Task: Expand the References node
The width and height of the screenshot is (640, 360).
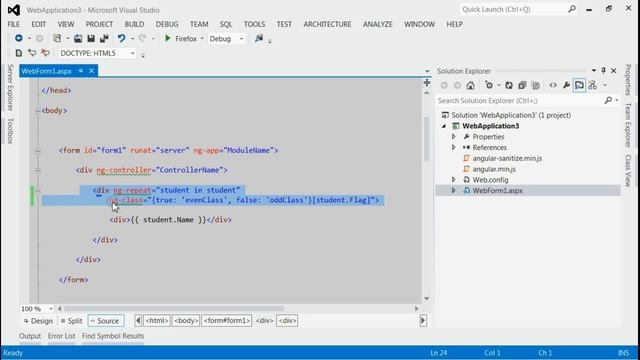Action: [x=453, y=147]
